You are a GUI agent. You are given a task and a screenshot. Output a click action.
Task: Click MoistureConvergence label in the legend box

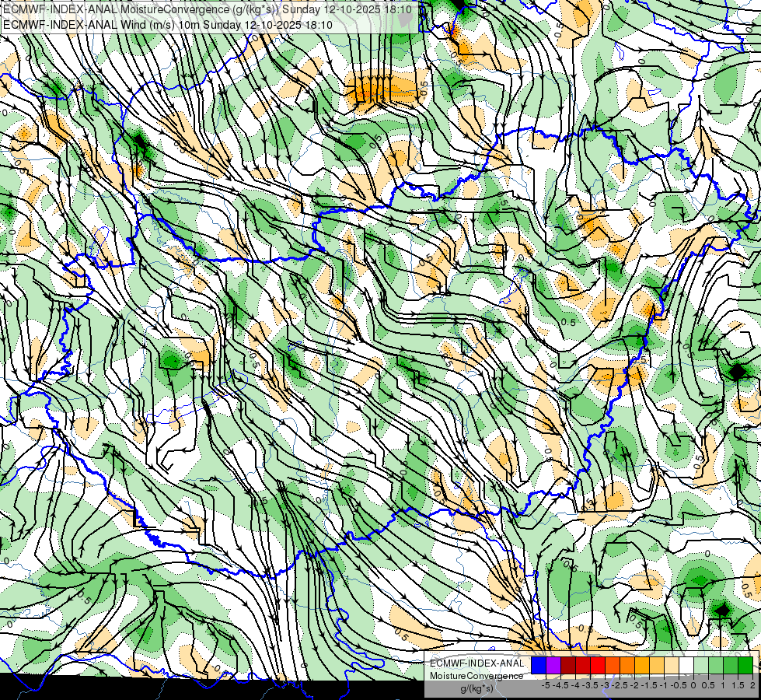pyautogui.click(x=476, y=676)
